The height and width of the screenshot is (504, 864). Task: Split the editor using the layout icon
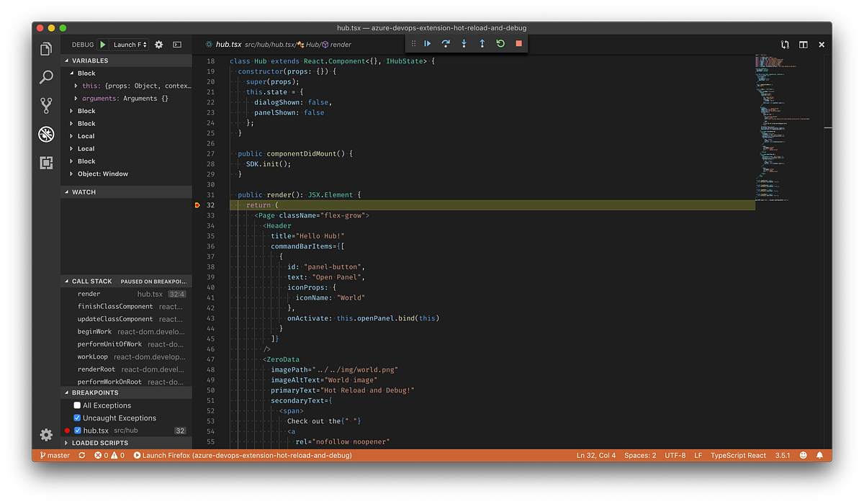coord(802,44)
